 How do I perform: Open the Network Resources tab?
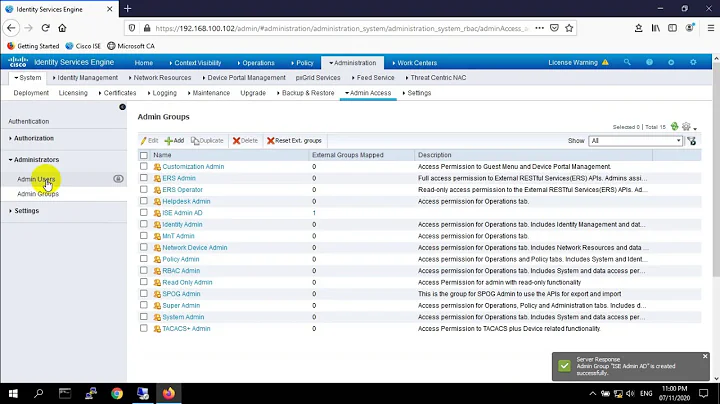pyautogui.click(x=160, y=78)
